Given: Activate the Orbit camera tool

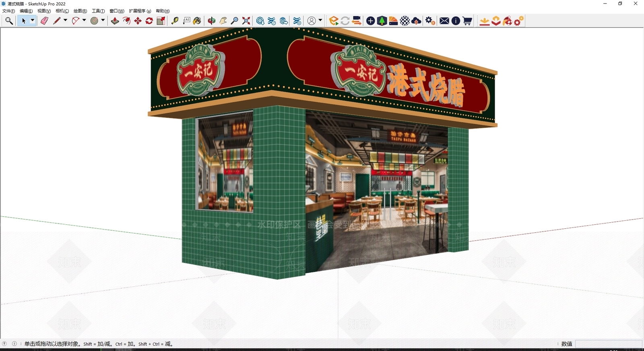Looking at the screenshot, I should pos(212,21).
